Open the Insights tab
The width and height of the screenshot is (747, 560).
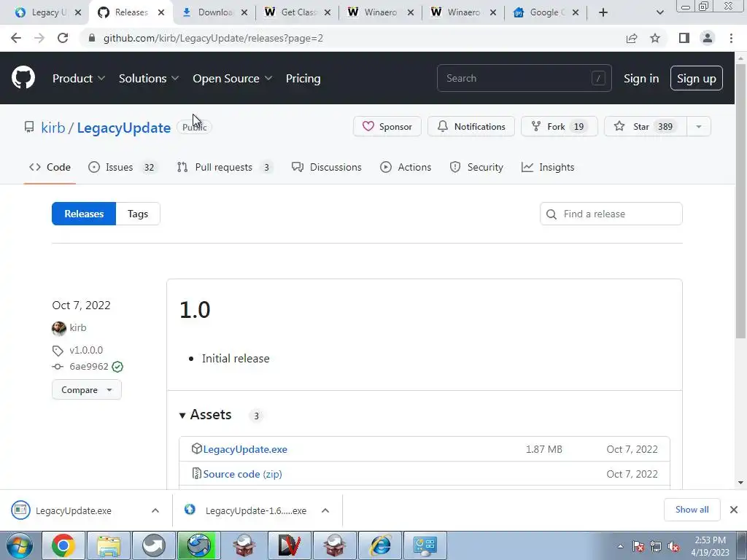548,167
